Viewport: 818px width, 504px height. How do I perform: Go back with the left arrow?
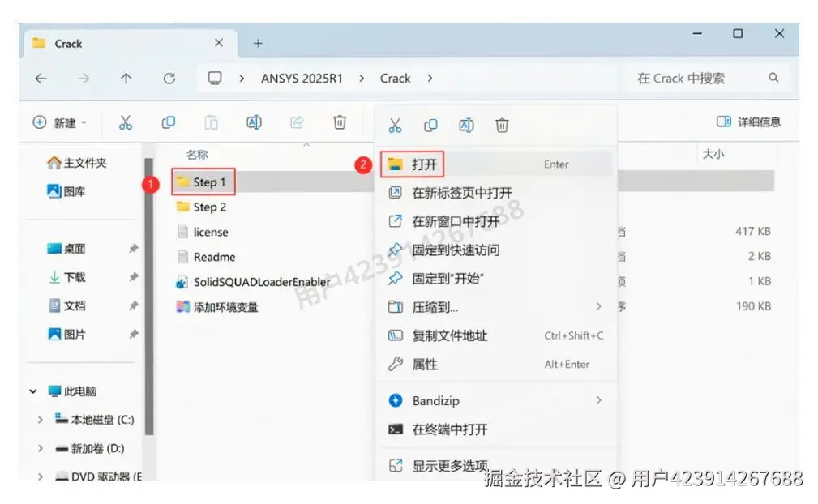[41, 79]
